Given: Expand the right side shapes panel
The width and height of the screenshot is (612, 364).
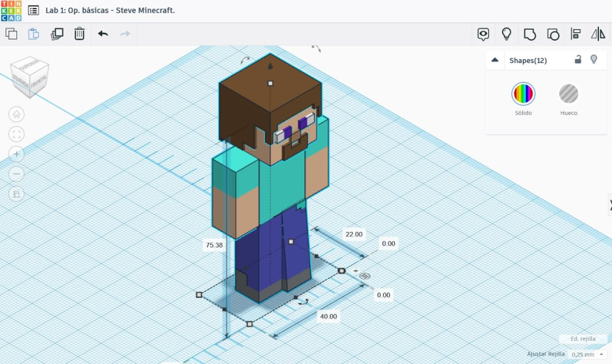Looking at the screenshot, I should point(610,205).
